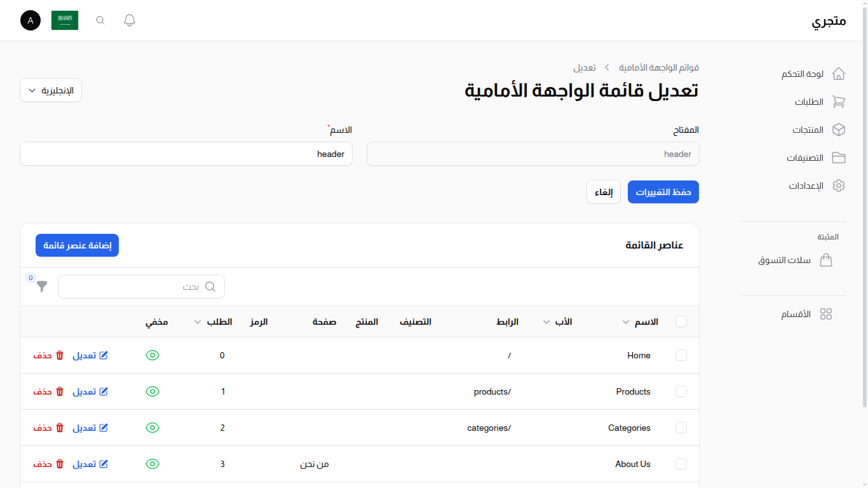Open الإعدادات using the gear icon

click(839, 186)
